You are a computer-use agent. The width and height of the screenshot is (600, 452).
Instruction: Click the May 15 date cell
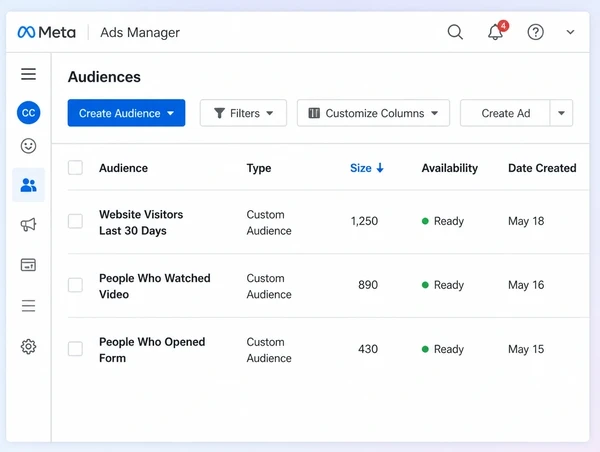click(526, 349)
